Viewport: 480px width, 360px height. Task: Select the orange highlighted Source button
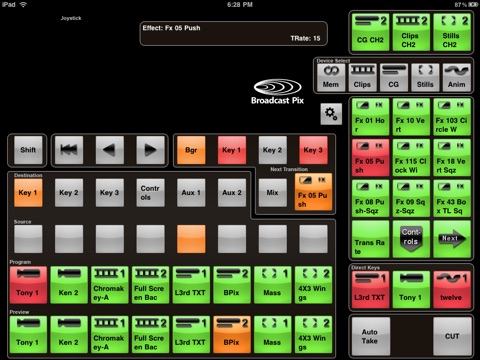191,239
